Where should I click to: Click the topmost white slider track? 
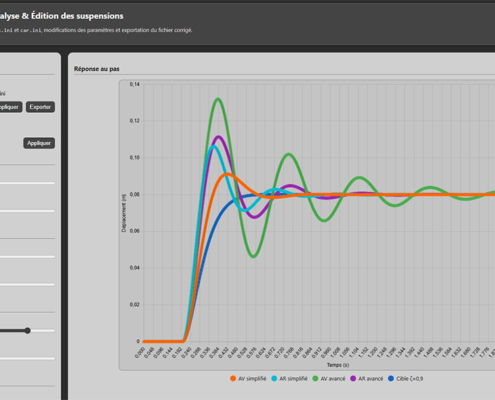click(27, 183)
